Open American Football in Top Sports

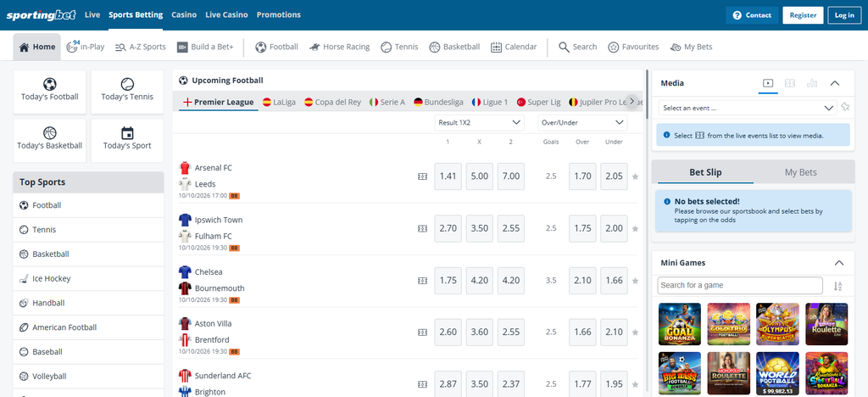click(88, 327)
